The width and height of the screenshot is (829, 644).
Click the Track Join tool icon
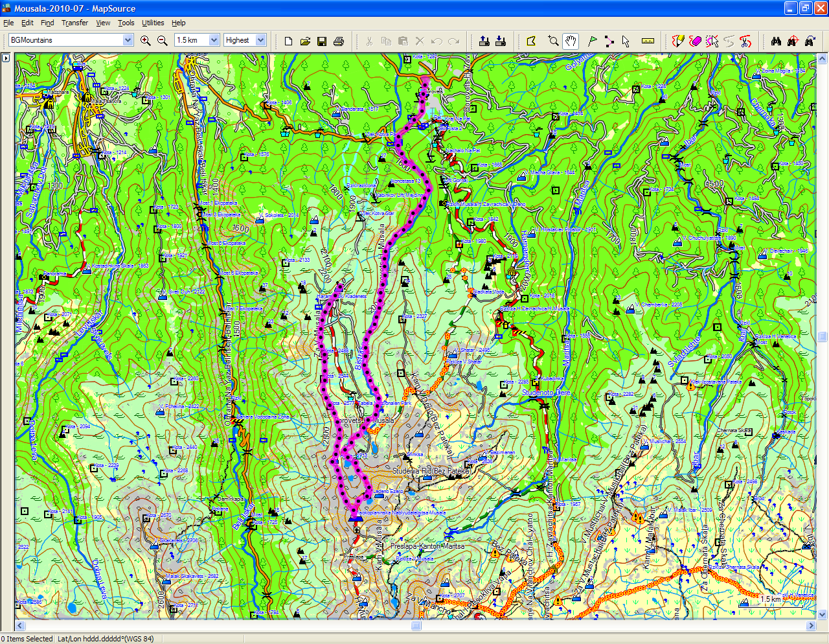tap(729, 41)
